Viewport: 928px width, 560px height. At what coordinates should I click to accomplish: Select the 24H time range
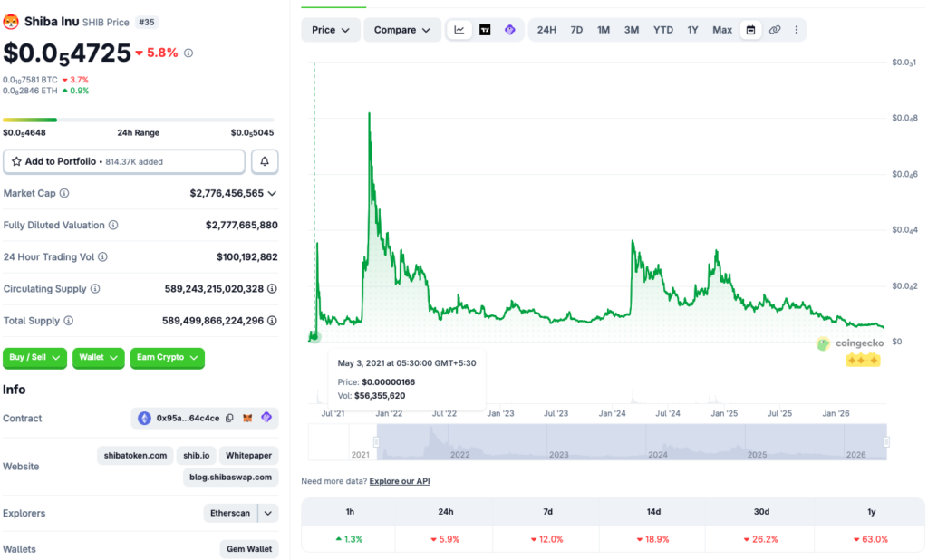tap(546, 30)
